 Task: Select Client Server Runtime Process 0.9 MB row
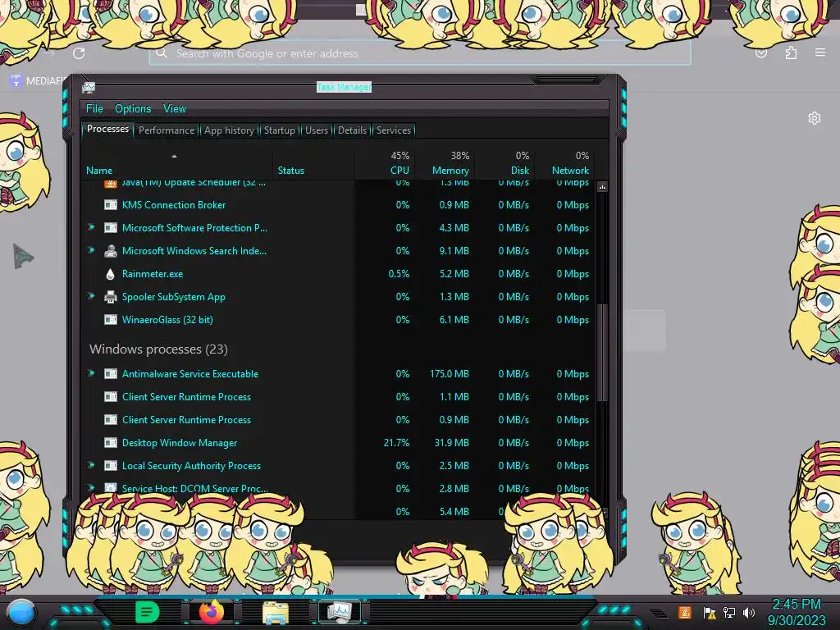[x=339, y=420]
